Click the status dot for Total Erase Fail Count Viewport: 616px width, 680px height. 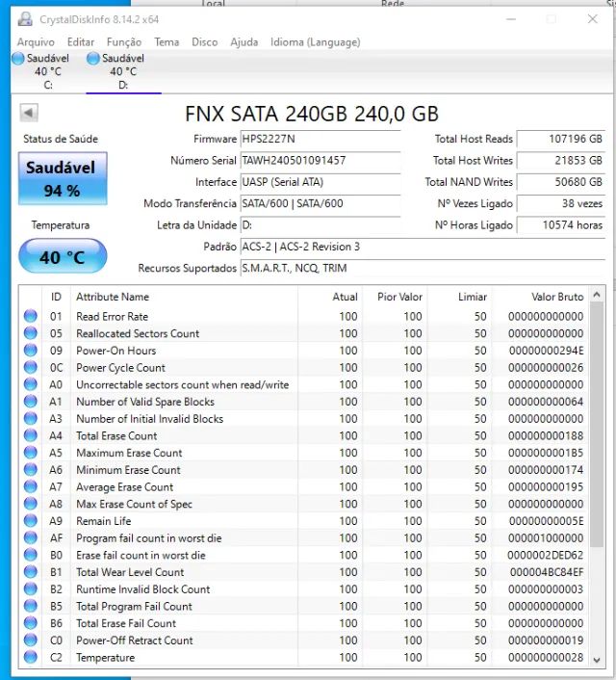coord(31,623)
